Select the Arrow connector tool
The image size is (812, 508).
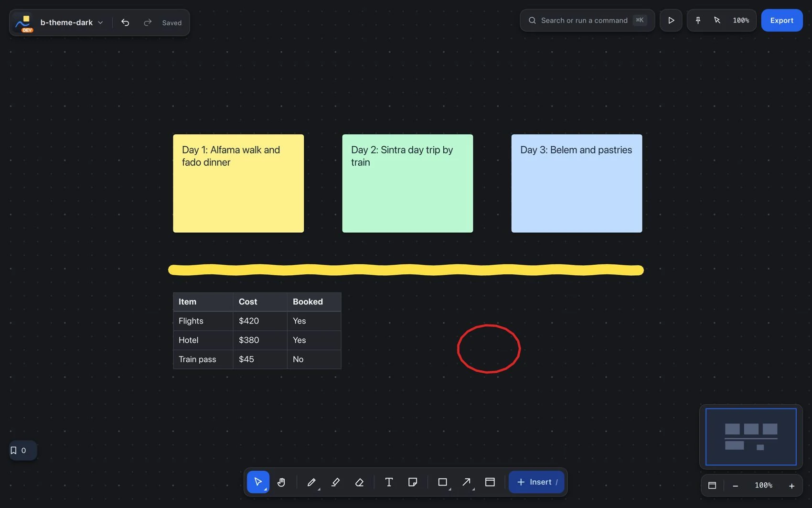click(x=466, y=482)
